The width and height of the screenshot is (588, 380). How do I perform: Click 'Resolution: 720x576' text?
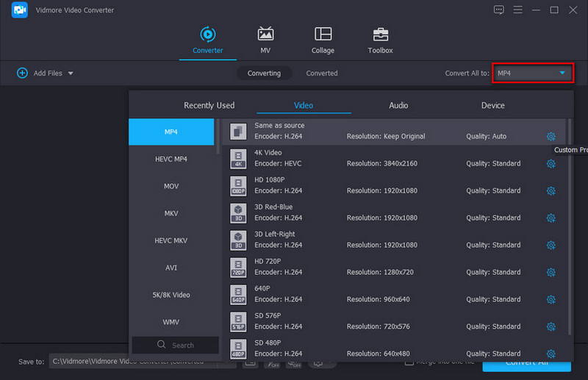tap(378, 327)
